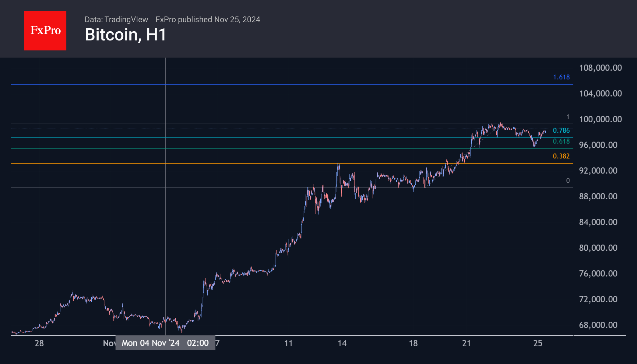Click the Fibonacci level 1 label
Viewport: 637px width, 364px height.
click(568, 117)
